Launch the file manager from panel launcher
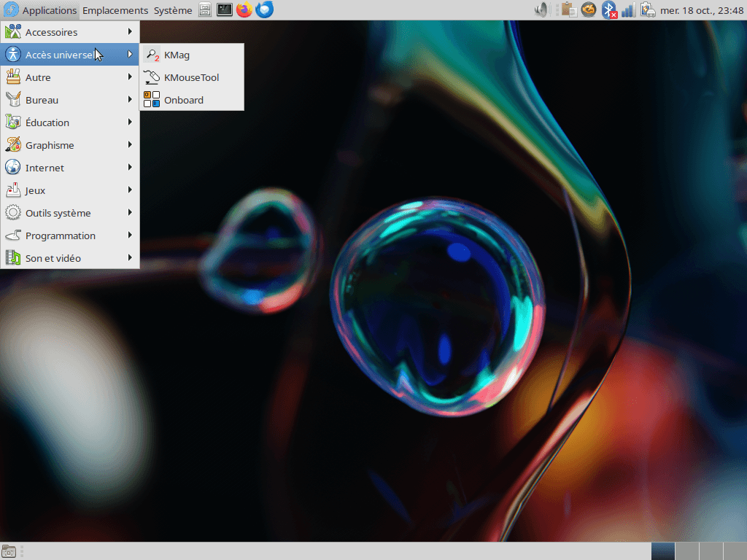Viewport: 747px width, 560px height. (x=205, y=9)
